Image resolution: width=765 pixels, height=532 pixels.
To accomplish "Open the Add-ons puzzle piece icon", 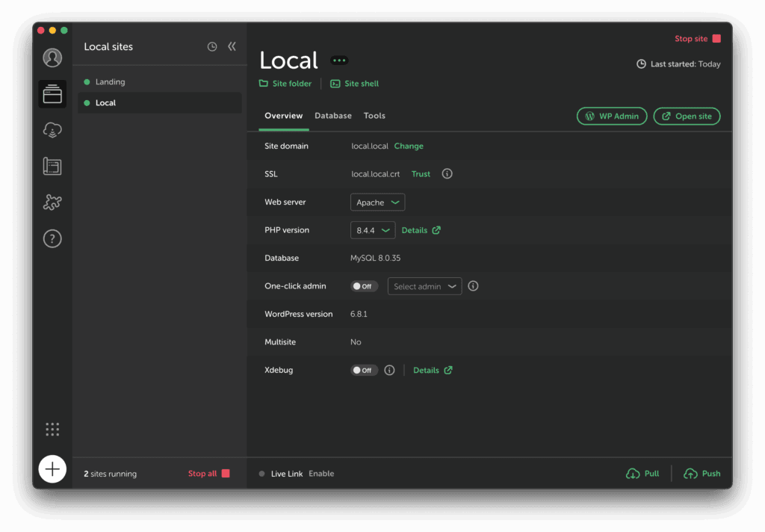I will point(52,202).
